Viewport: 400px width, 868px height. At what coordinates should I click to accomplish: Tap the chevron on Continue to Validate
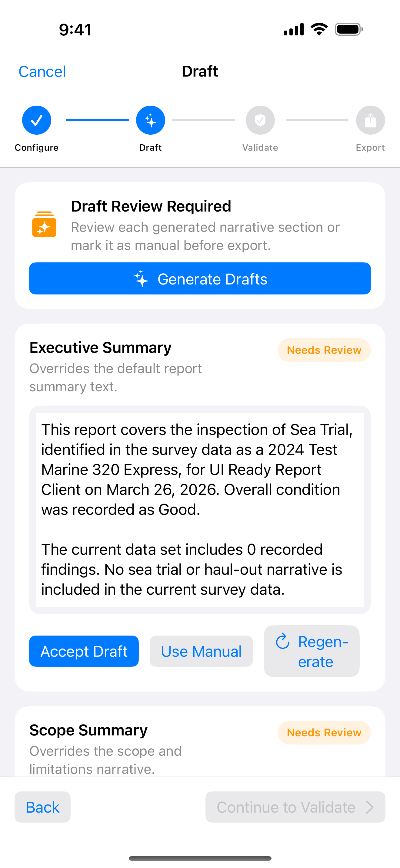(369, 807)
